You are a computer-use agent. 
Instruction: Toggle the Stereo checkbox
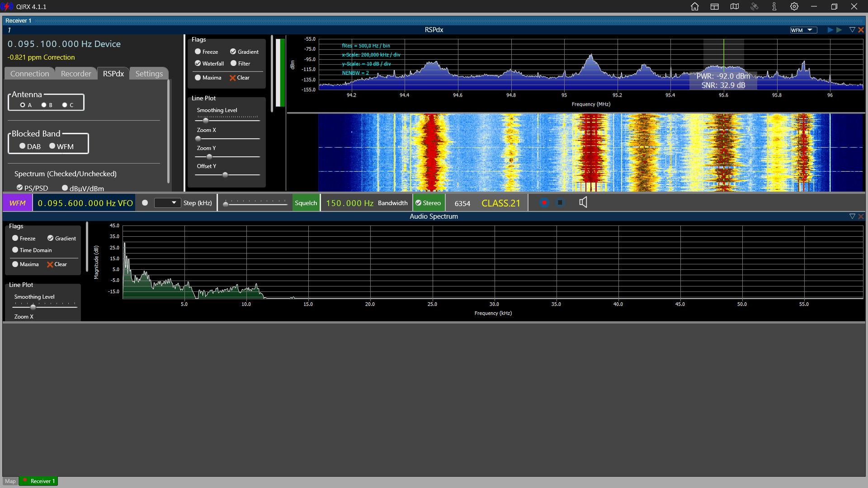[x=419, y=203]
